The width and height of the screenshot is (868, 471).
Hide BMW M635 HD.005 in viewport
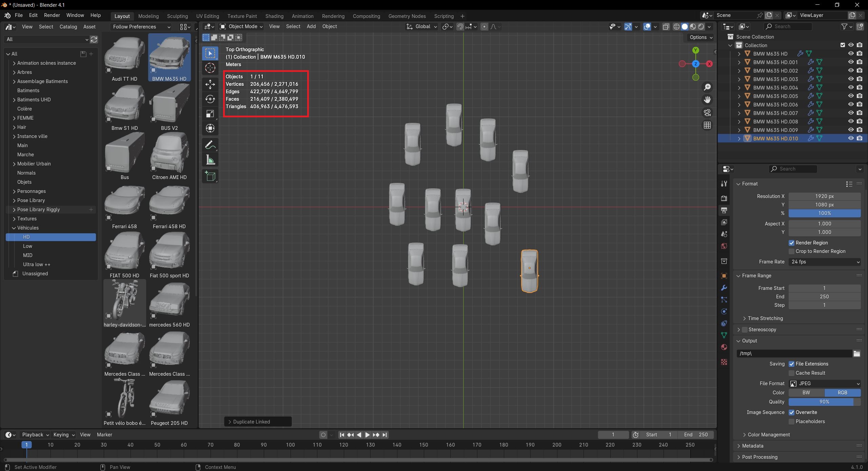[x=851, y=96]
